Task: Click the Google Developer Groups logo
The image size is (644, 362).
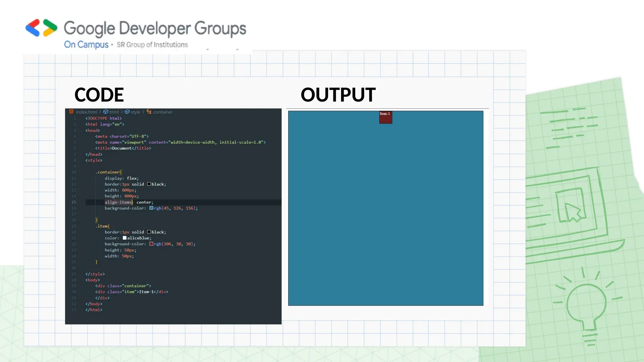Action: pos(42,28)
